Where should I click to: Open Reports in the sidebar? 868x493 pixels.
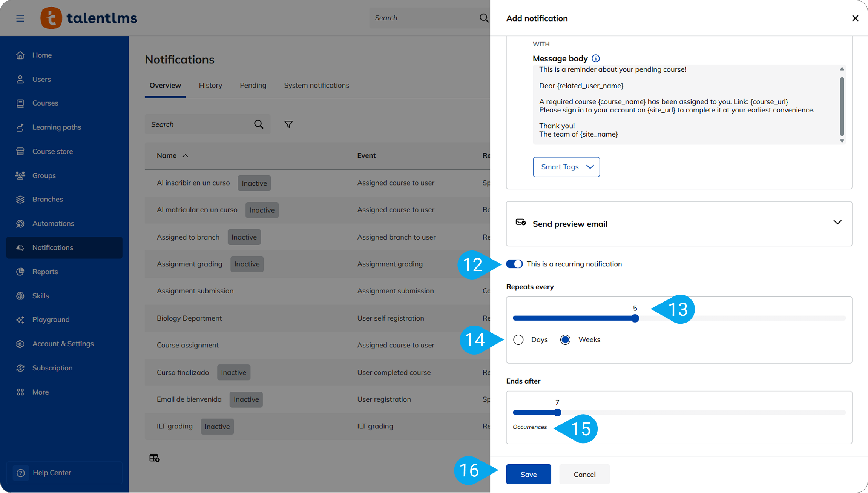64,272
